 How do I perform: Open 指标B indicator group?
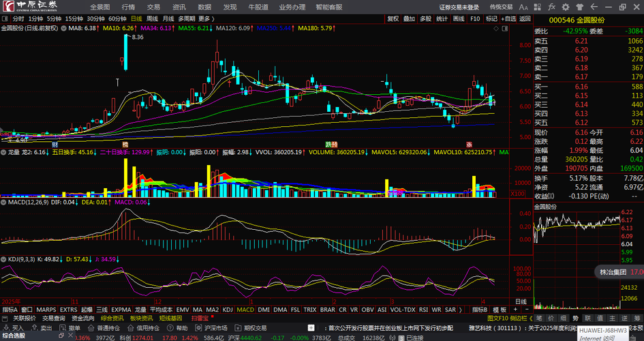pos(480,310)
